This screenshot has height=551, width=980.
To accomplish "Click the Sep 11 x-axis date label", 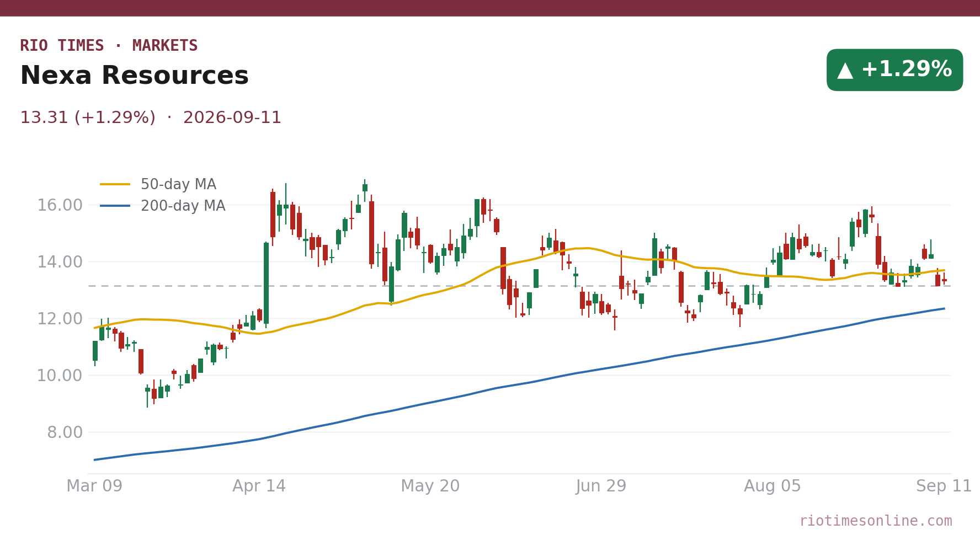I will point(944,486).
